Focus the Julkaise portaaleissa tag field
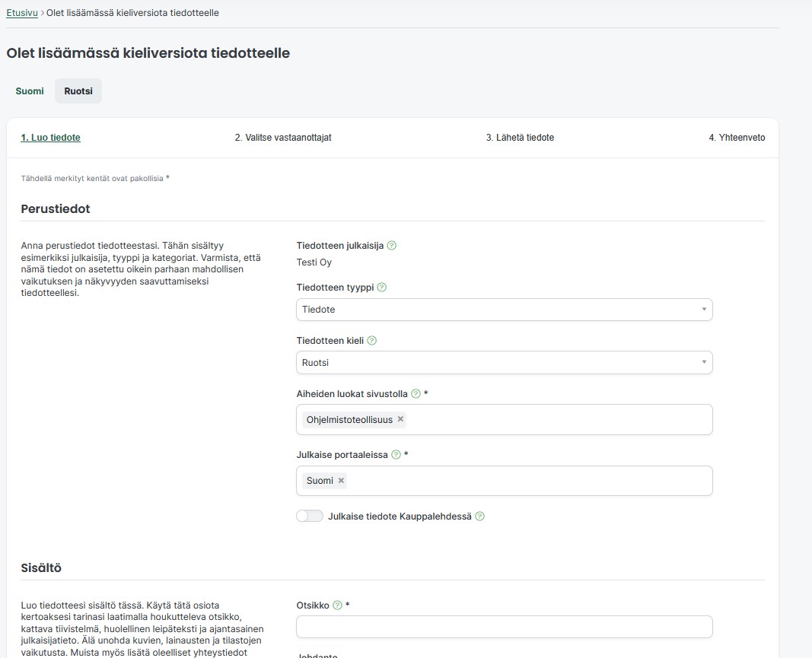Image resolution: width=812 pixels, height=658 pixels. [x=505, y=481]
